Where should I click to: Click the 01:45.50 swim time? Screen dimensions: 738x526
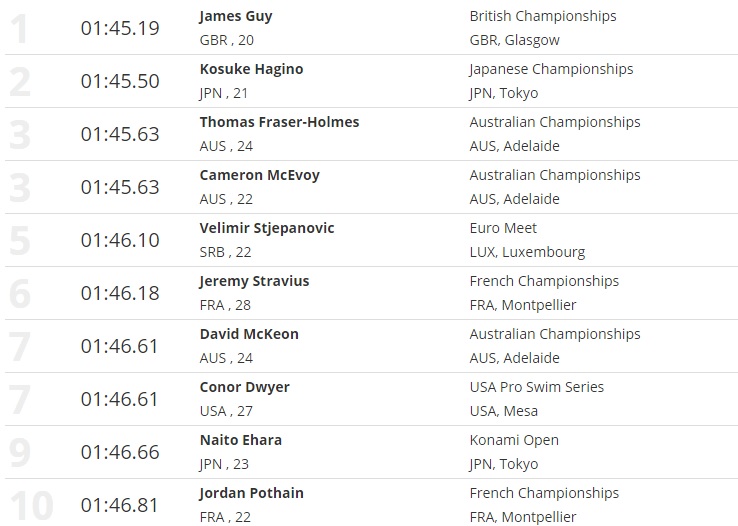point(120,81)
